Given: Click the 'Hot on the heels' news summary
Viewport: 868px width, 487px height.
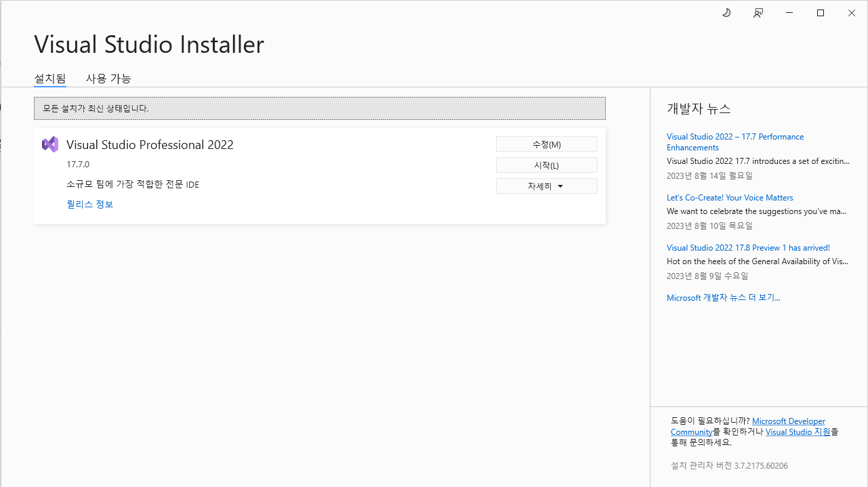Looking at the screenshot, I should (x=758, y=261).
